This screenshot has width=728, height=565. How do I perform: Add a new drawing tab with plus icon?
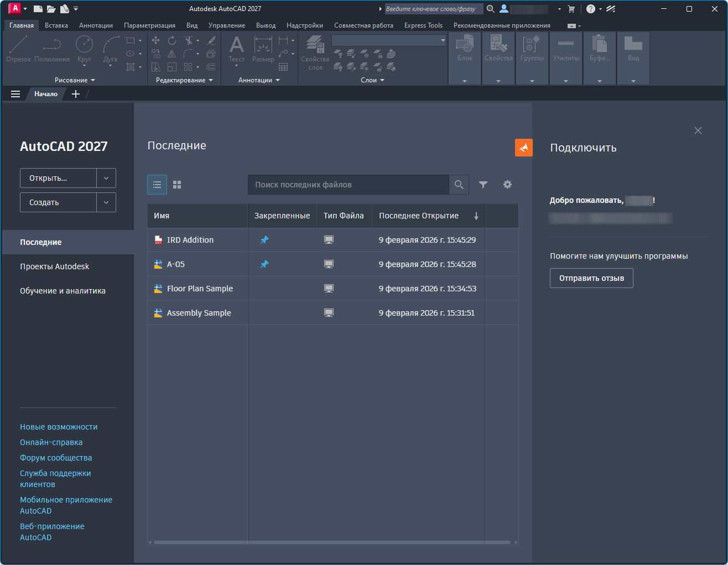[76, 94]
